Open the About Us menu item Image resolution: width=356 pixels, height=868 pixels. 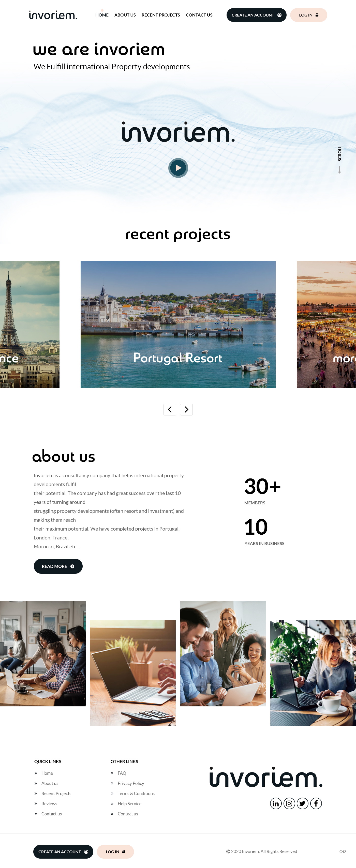(125, 15)
